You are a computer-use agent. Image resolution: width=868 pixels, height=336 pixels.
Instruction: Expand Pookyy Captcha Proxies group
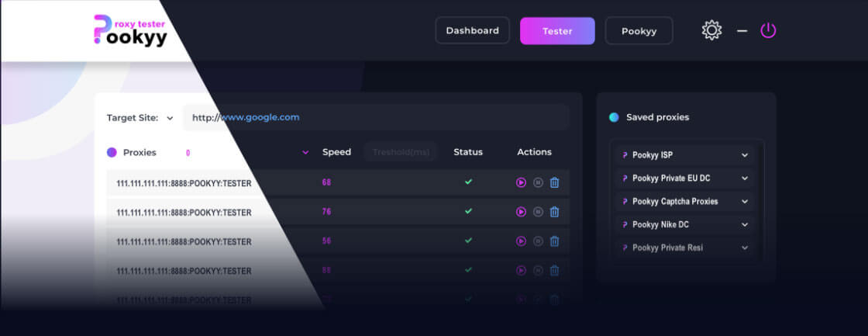744,202
